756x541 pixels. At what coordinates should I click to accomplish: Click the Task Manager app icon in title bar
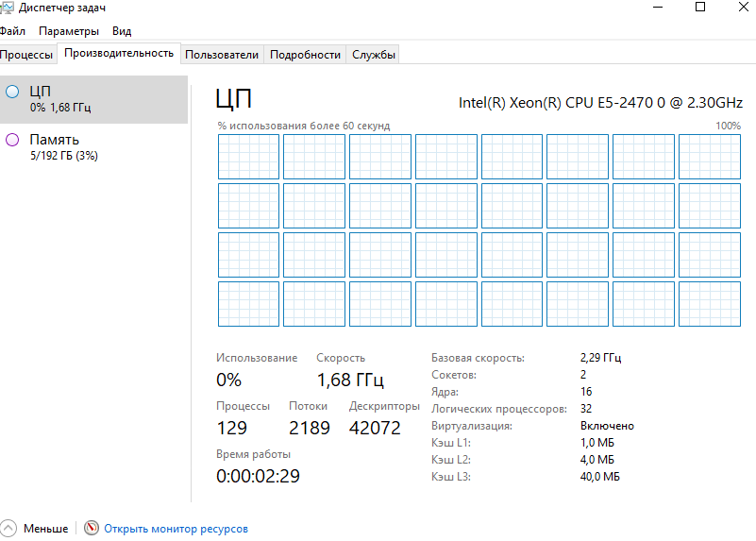(x=7, y=8)
